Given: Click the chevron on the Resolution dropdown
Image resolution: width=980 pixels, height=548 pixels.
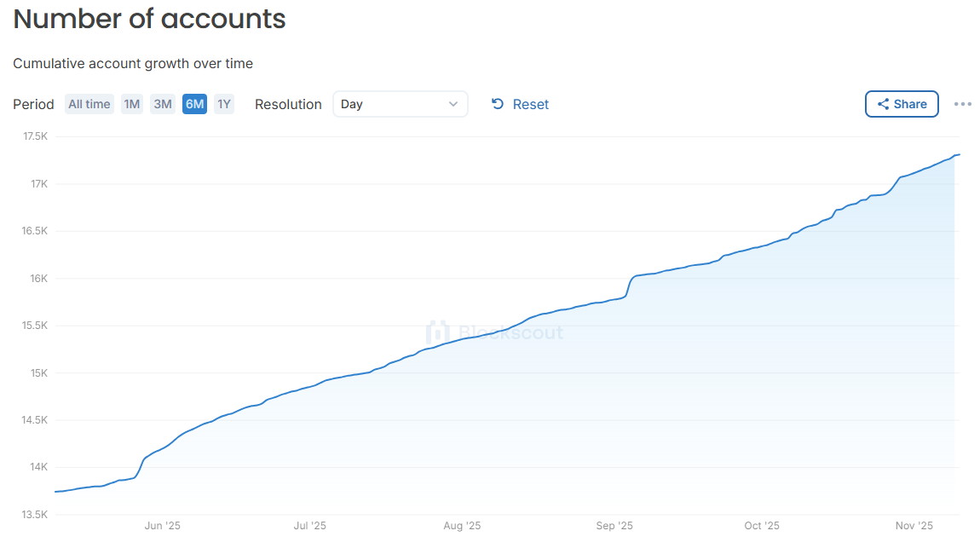Looking at the screenshot, I should tap(454, 103).
